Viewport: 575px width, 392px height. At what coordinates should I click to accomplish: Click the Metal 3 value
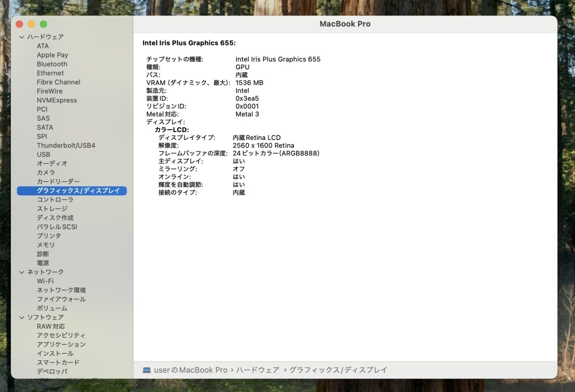[247, 114]
